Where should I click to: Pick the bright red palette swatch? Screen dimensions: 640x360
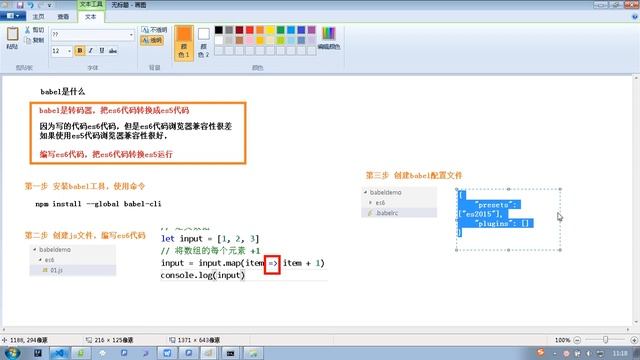click(249, 30)
